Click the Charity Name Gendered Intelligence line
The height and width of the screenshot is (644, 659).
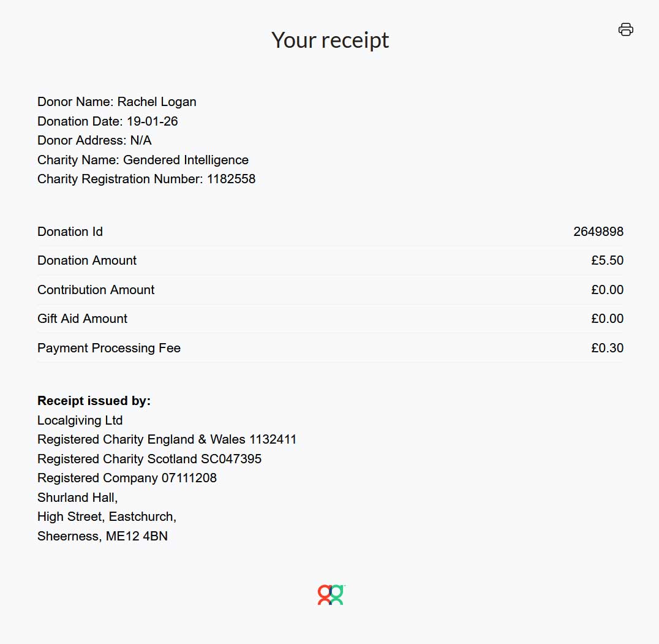143,160
